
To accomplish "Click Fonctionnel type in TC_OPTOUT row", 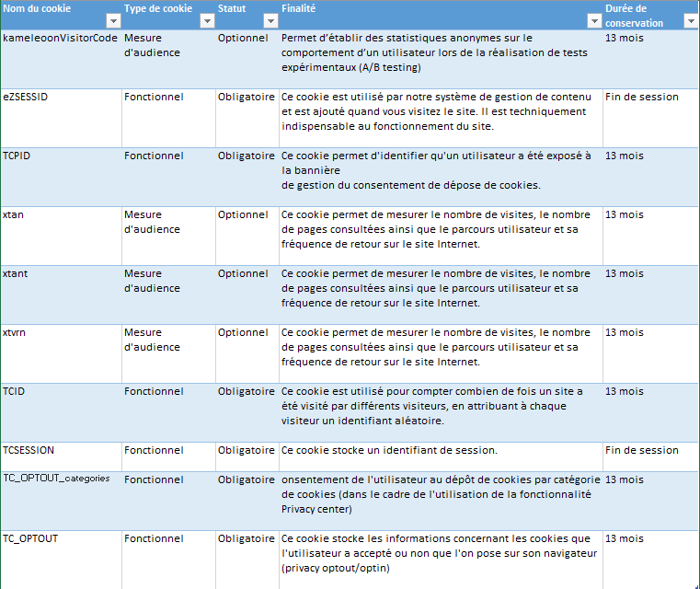I will (x=168, y=560).
